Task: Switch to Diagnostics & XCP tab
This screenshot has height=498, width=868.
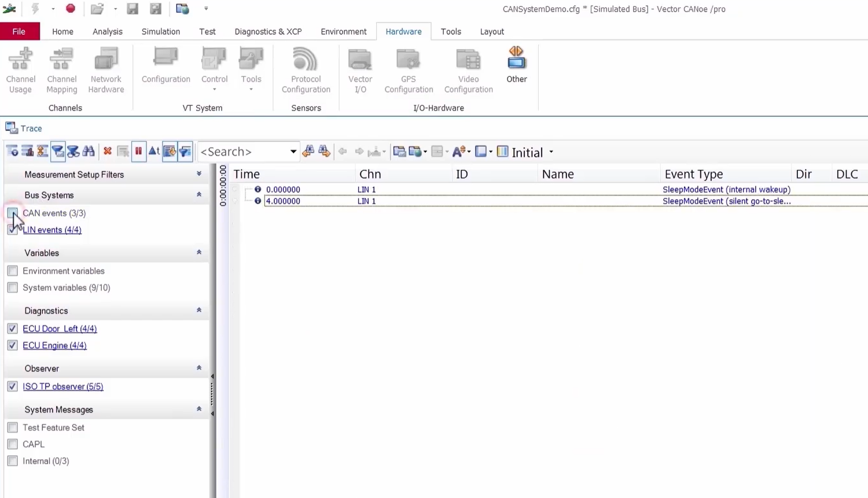Action: 268,31
